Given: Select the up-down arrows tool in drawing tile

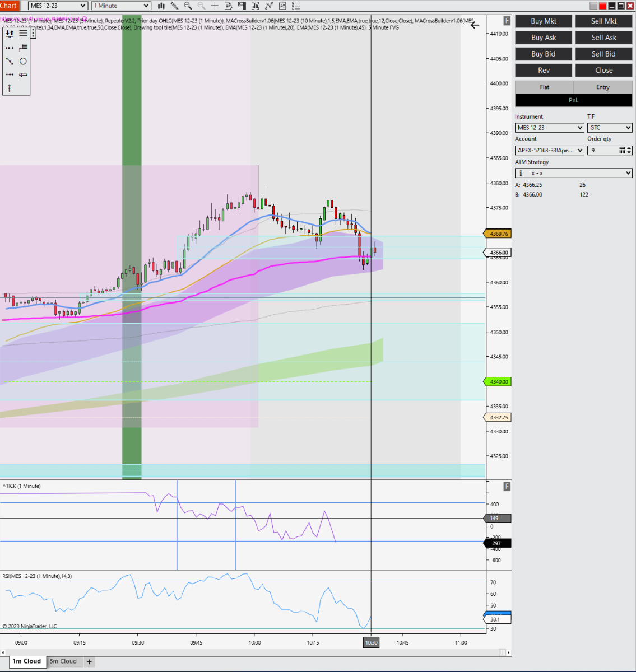Looking at the screenshot, I should point(10,34).
